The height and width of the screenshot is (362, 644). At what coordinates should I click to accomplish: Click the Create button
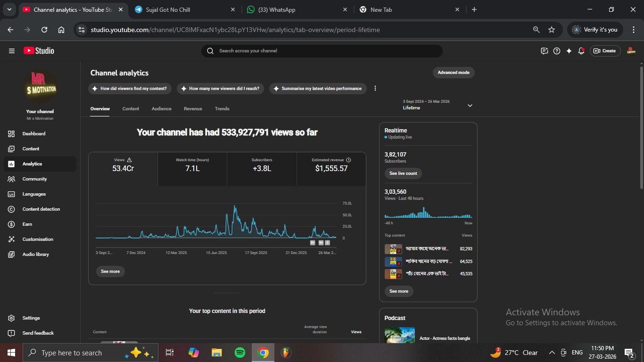(604, 51)
